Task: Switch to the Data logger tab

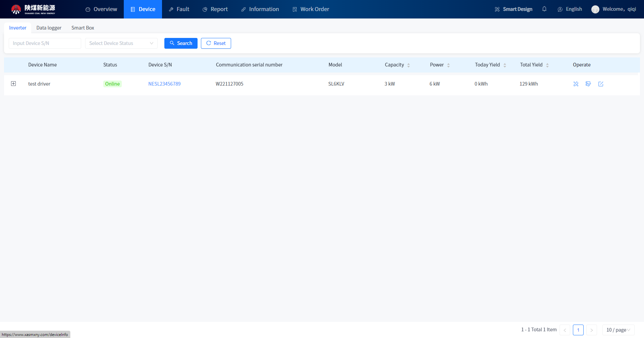Action: point(49,28)
